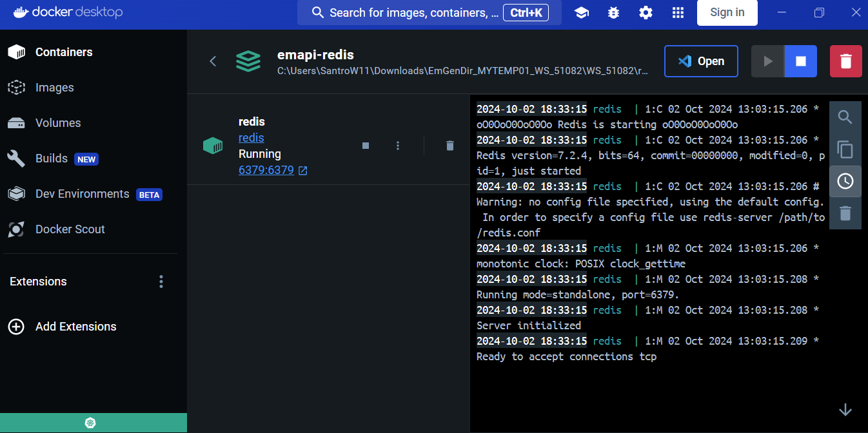Click 'Redis is starting' log line
Screen dimensions: 868x433
(607, 124)
